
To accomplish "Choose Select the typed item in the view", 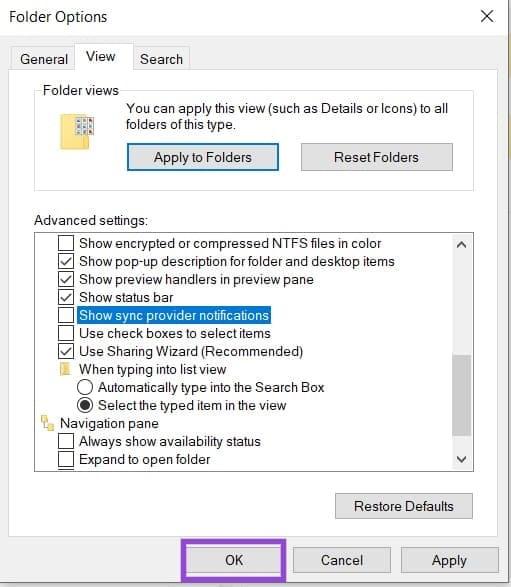I will pyautogui.click(x=85, y=405).
